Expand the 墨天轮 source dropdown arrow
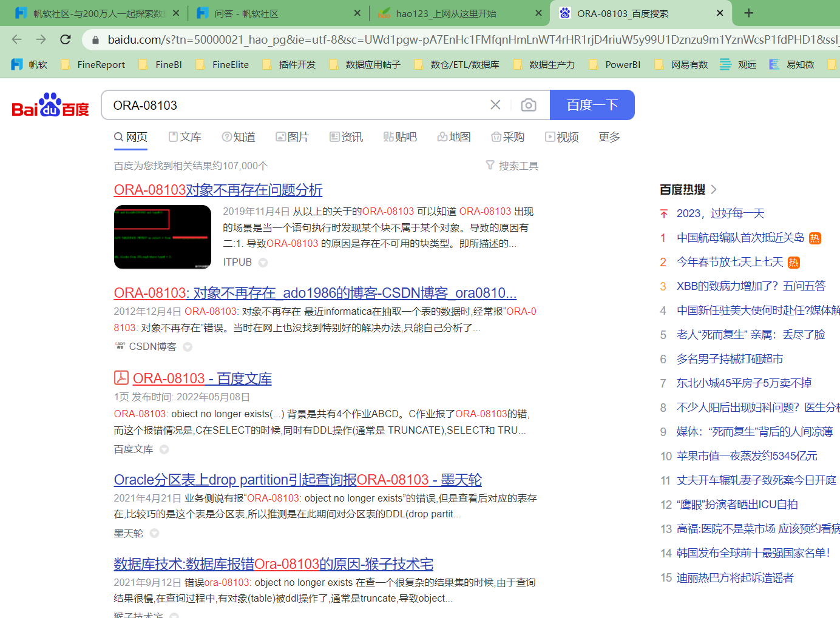Viewport: 840px width, 618px height. pyautogui.click(x=154, y=533)
